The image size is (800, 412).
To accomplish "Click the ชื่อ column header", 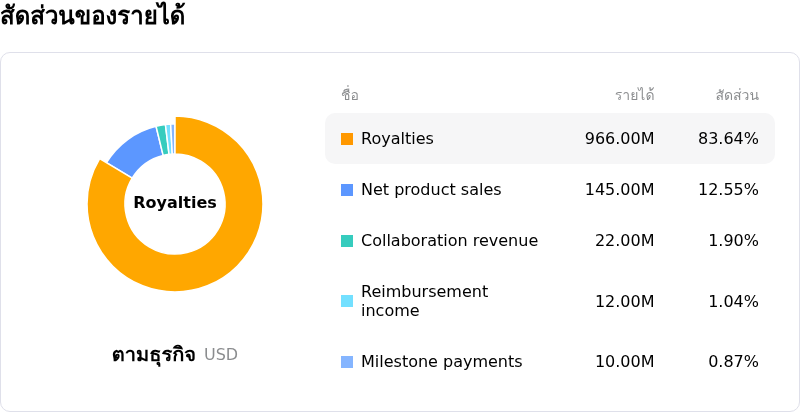I will point(350,95).
